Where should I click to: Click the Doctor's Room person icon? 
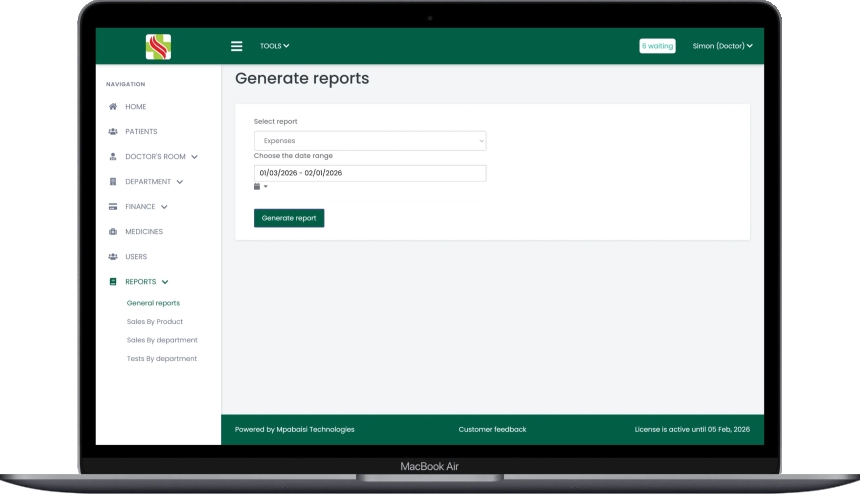[113, 157]
